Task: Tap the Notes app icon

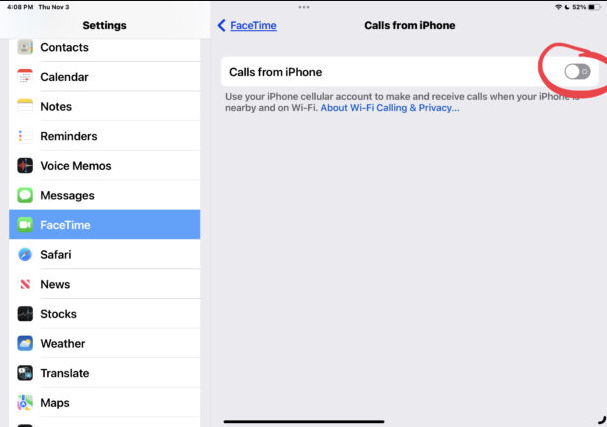Action: [25, 106]
